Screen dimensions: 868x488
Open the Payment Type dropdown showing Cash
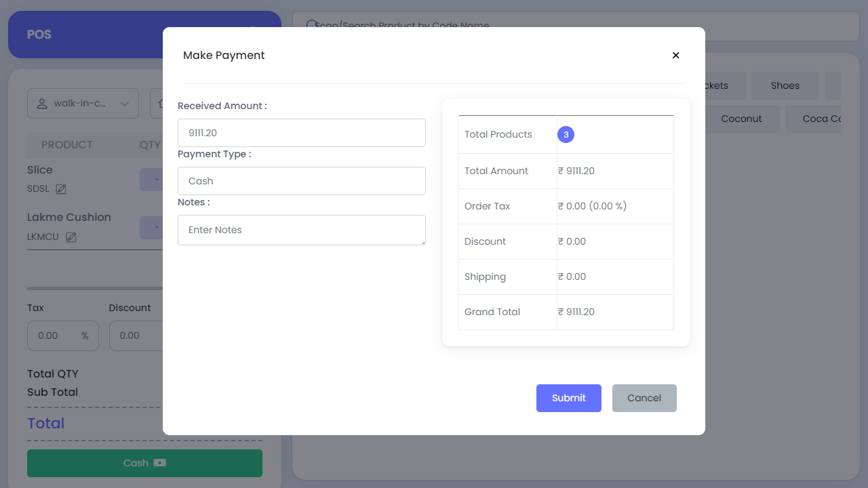pos(301,181)
